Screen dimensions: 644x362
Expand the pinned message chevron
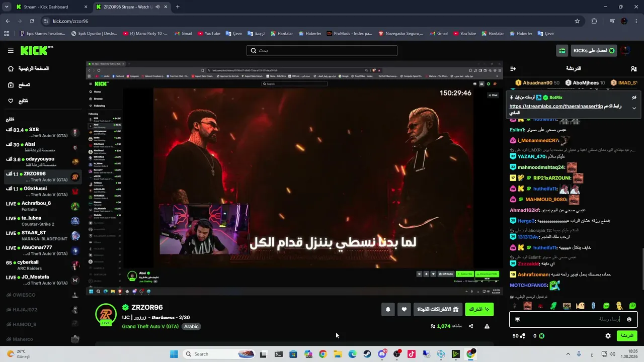634,108
